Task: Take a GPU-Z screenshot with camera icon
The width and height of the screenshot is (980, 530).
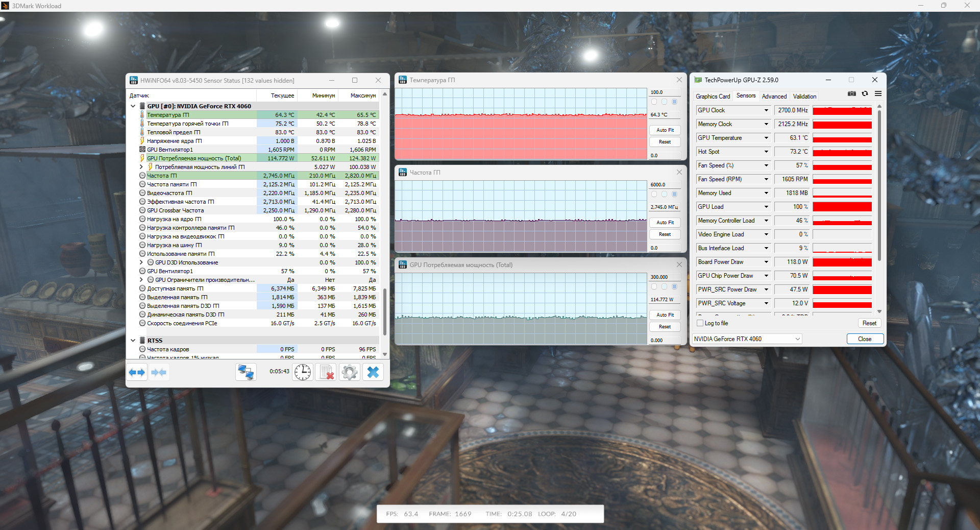Action: coord(851,93)
